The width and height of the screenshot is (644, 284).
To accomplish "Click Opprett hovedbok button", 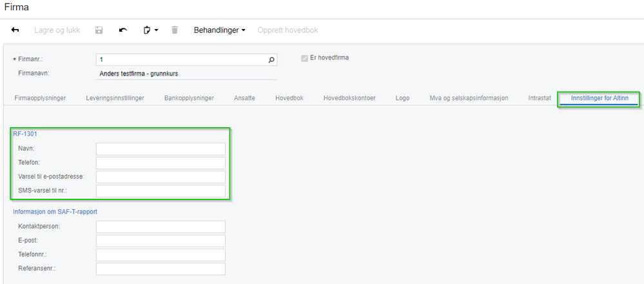I will [x=288, y=30].
